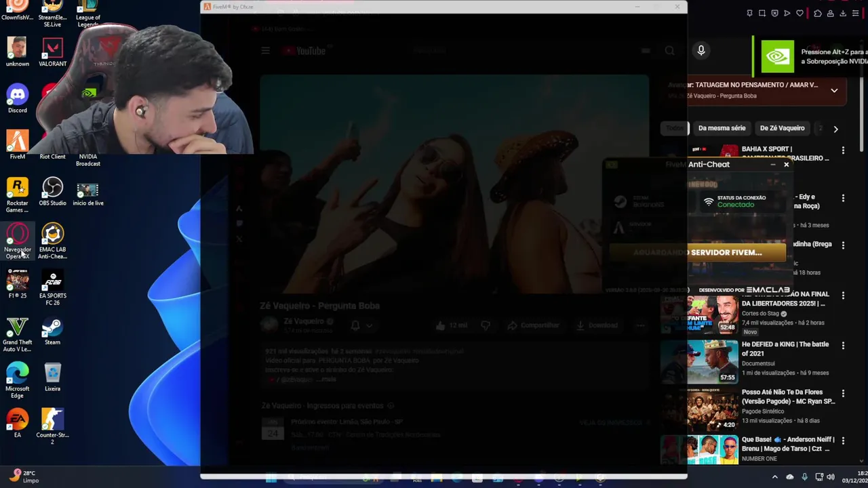Open 'BAHIA X SPORT' video title
The width and height of the screenshot is (868, 488).
785,153
